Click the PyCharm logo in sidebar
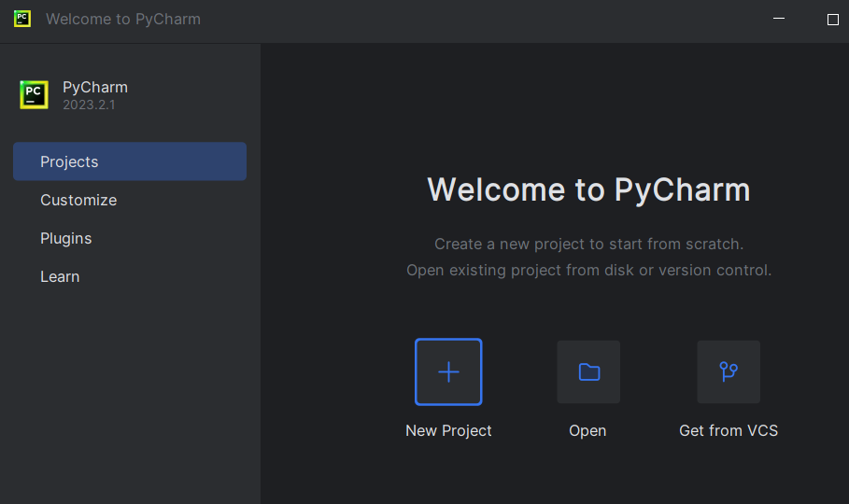 (35, 95)
